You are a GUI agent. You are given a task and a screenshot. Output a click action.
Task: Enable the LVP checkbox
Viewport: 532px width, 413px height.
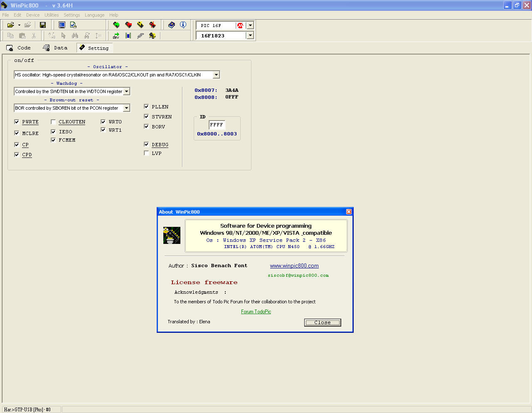click(x=146, y=153)
